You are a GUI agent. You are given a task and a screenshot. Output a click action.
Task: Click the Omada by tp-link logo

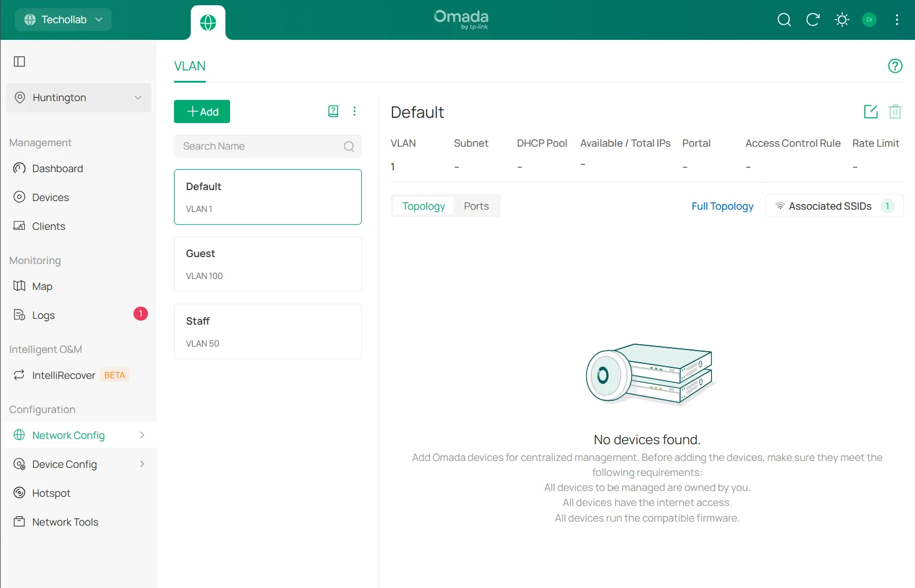(461, 19)
